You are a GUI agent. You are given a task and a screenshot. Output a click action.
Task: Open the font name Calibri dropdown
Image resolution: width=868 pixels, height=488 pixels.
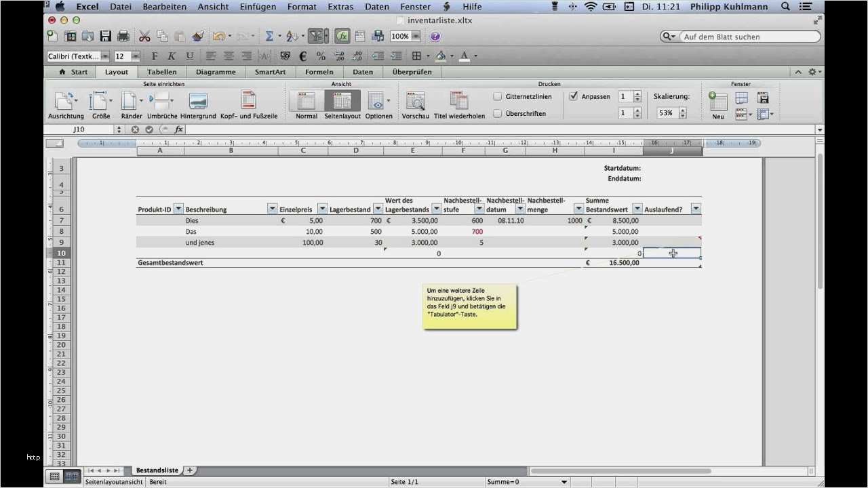[x=105, y=56]
